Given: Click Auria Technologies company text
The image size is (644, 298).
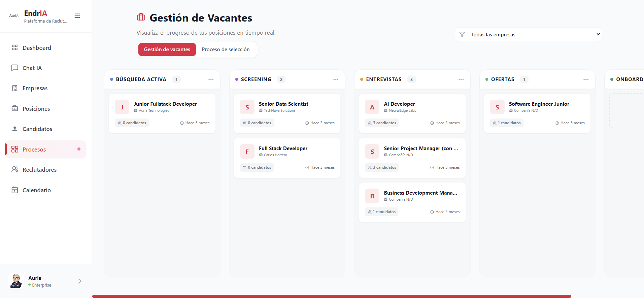Looking at the screenshot, I should (x=154, y=110).
